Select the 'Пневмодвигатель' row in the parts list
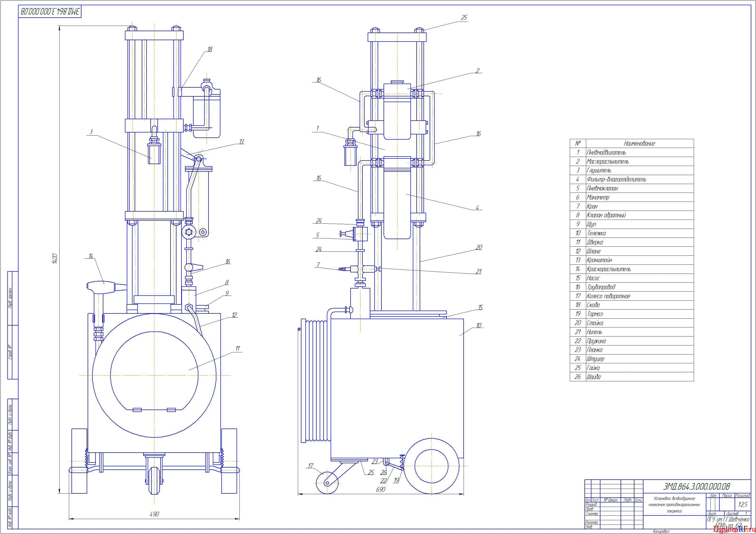 (x=632, y=152)
